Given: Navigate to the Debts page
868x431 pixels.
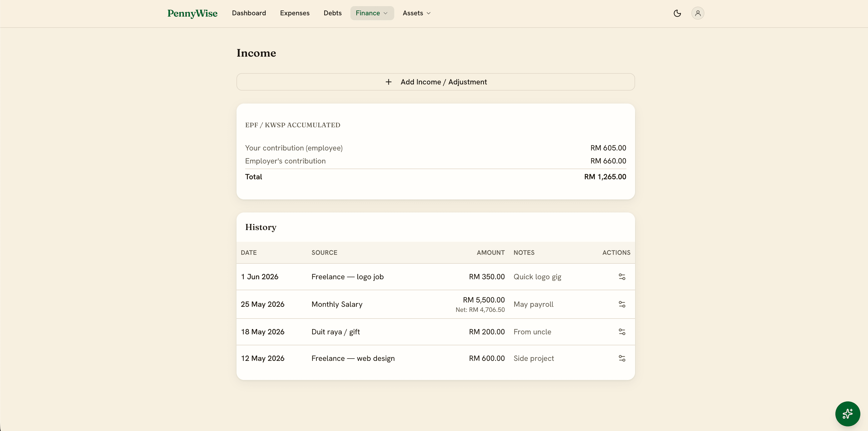Looking at the screenshot, I should 332,13.
